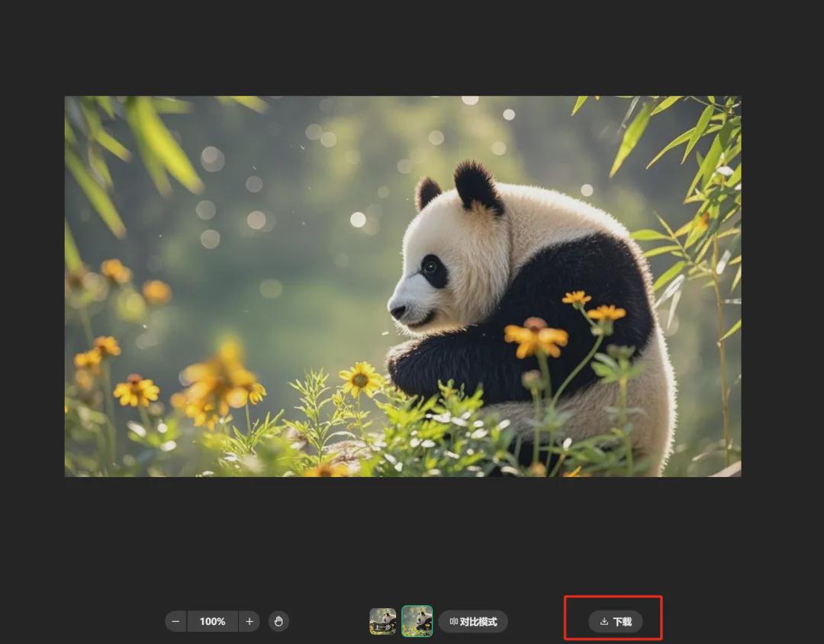Click the panda's eye in the preview
Viewport: 824px width, 644px height.
(x=432, y=268)
